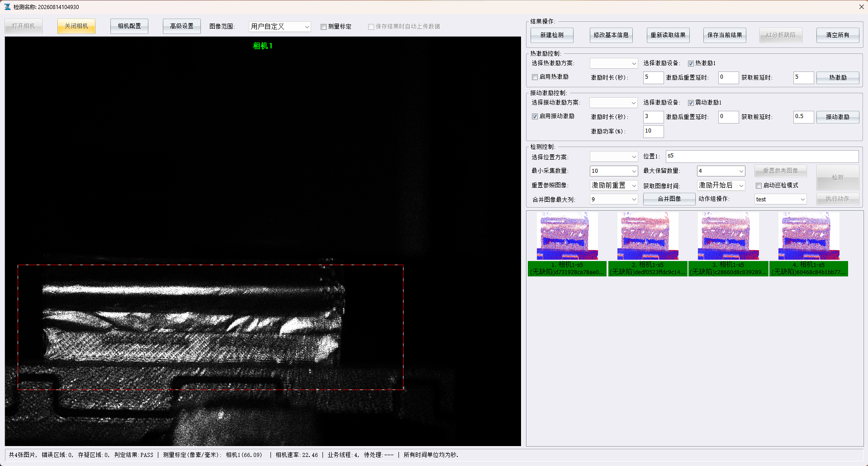Screen dimensions: 868x466
Task: Open the 重置参照图像 dropdown
Action: coord(614,185)
